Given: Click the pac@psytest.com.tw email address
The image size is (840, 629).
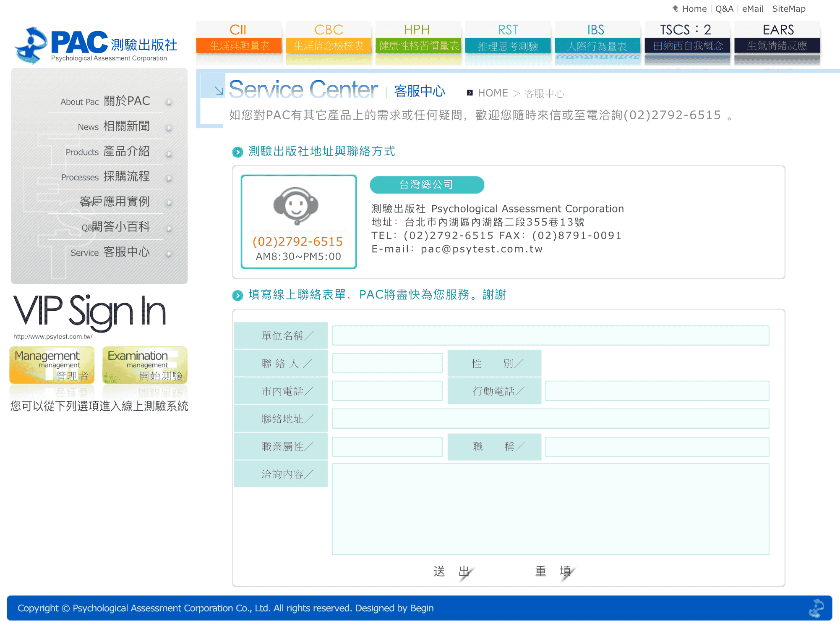Looking at the screenshot, I should click(482, 249).
